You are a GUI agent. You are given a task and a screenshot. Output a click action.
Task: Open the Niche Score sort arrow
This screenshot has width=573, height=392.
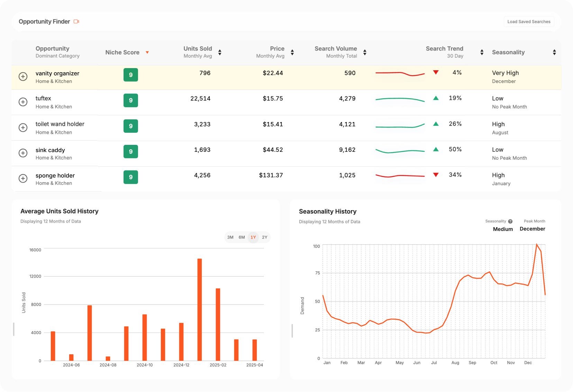click(147, 53)
